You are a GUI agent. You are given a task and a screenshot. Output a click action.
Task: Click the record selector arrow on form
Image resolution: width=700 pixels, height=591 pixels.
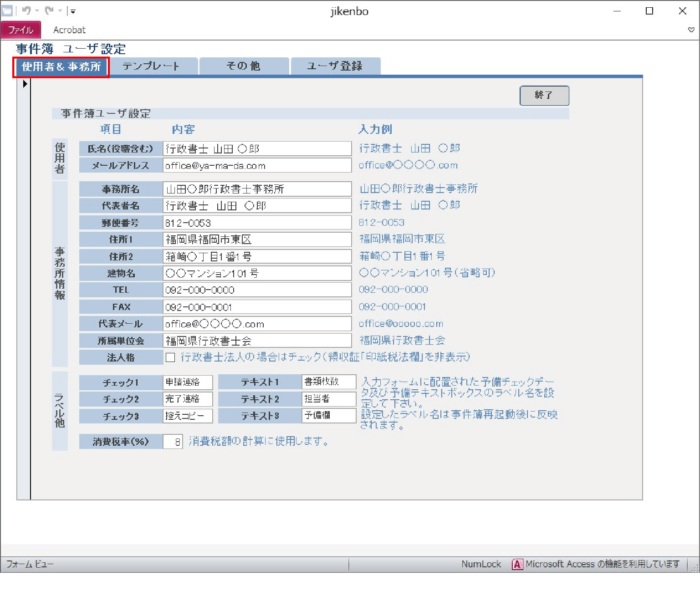pos(25,84)
